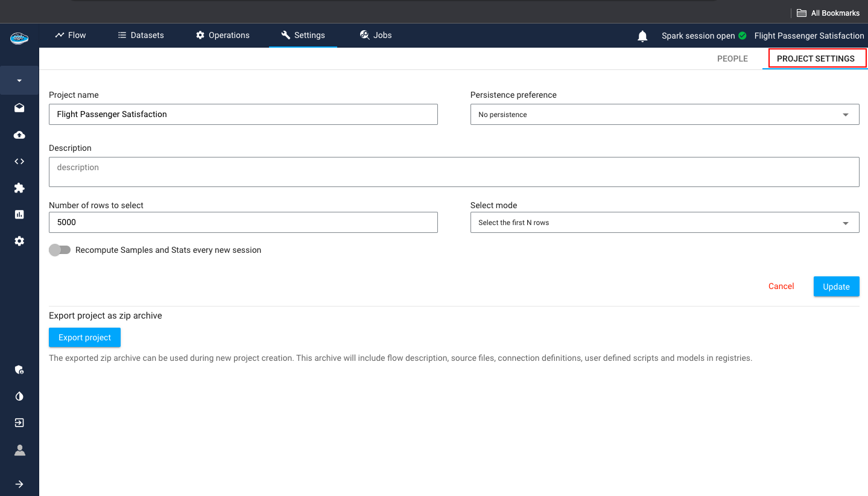Click the shield admin icon in sidebar
Viewport: 868px width, 496px height.
coord(19,370)
